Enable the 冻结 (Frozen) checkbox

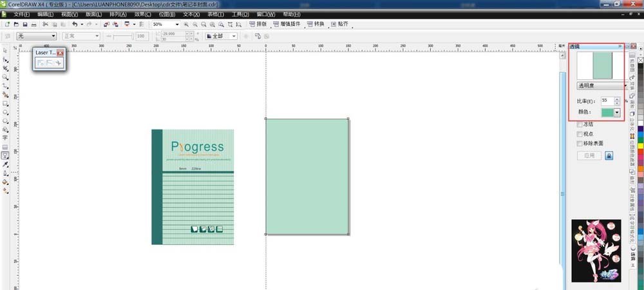pos(580,124)
